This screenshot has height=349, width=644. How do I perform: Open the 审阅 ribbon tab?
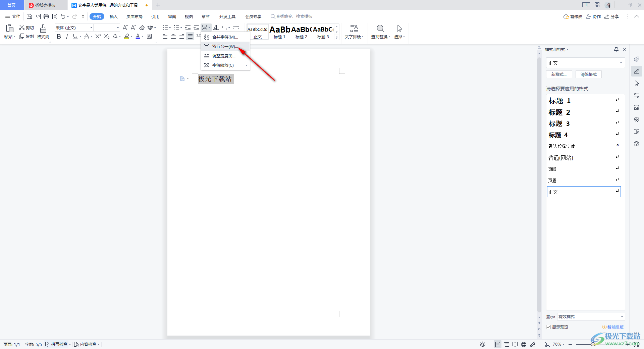click(172, 16)
